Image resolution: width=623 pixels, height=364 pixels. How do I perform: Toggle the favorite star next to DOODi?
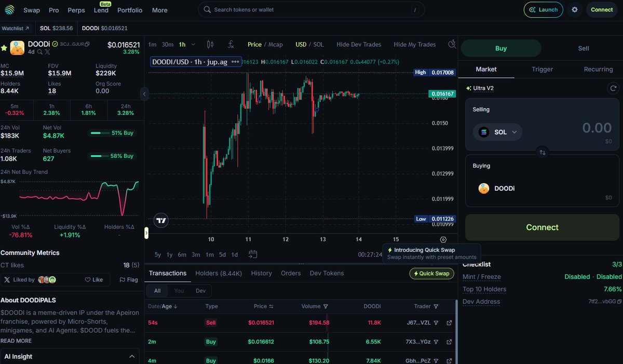click(x=4, y=48)
